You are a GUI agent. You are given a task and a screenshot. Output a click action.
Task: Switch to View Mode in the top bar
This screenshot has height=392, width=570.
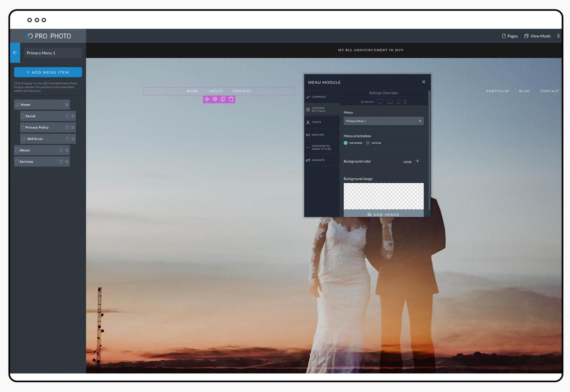537,36
